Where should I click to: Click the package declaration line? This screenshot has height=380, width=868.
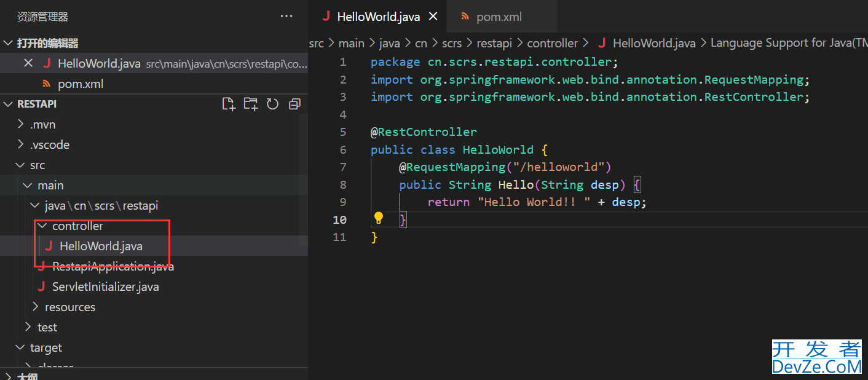tap(494, 62)
